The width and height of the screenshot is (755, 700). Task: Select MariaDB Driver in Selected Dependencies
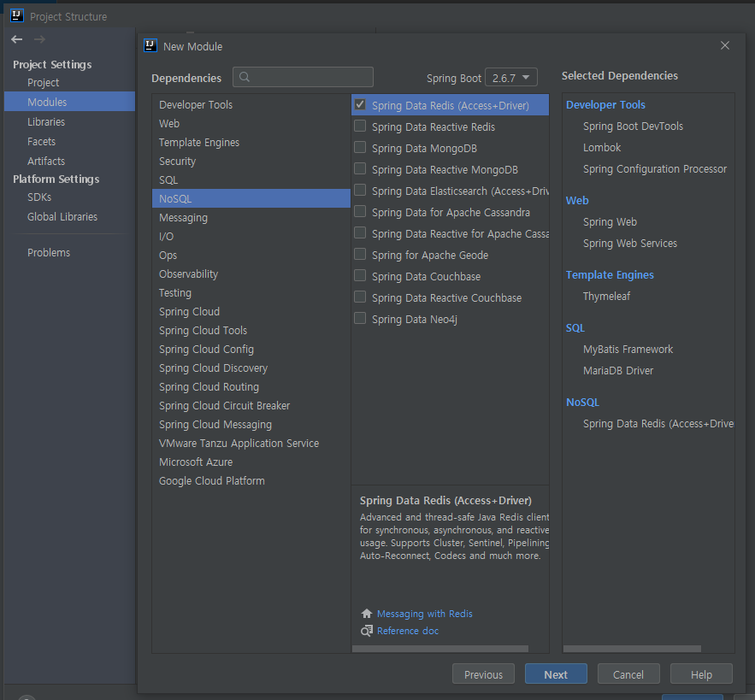pos(618,370)
